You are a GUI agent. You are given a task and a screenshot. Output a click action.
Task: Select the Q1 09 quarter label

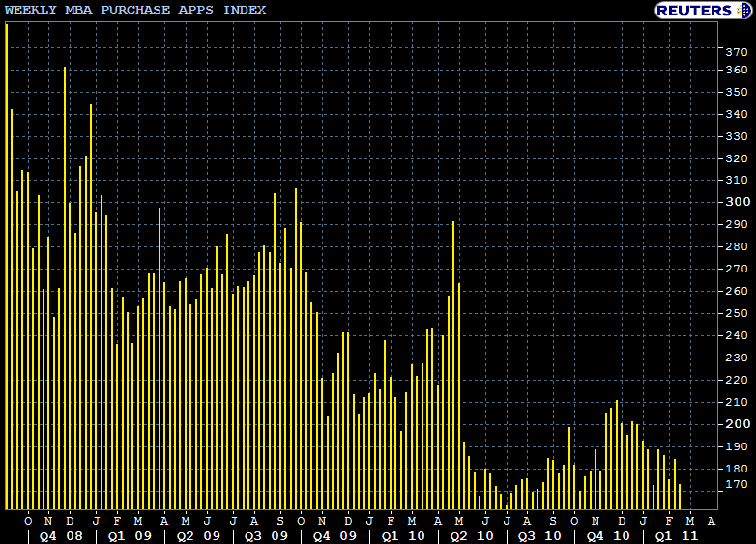click(129, 534)
